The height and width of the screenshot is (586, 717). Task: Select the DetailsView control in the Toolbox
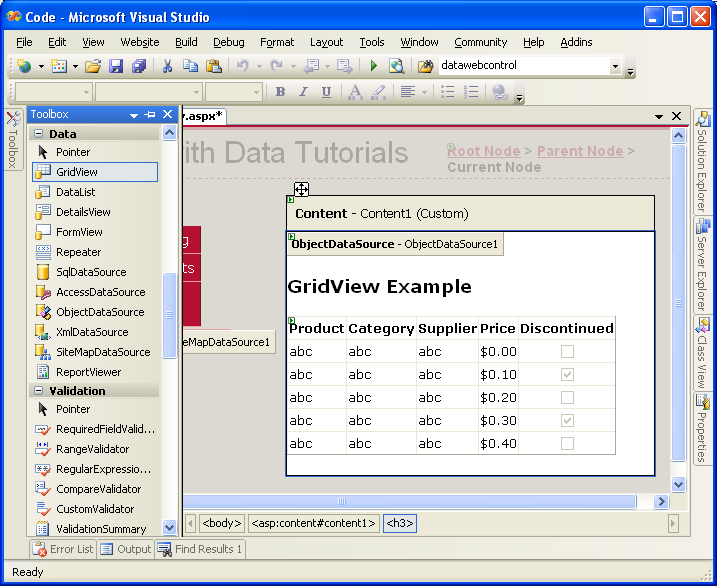[83, 212]
